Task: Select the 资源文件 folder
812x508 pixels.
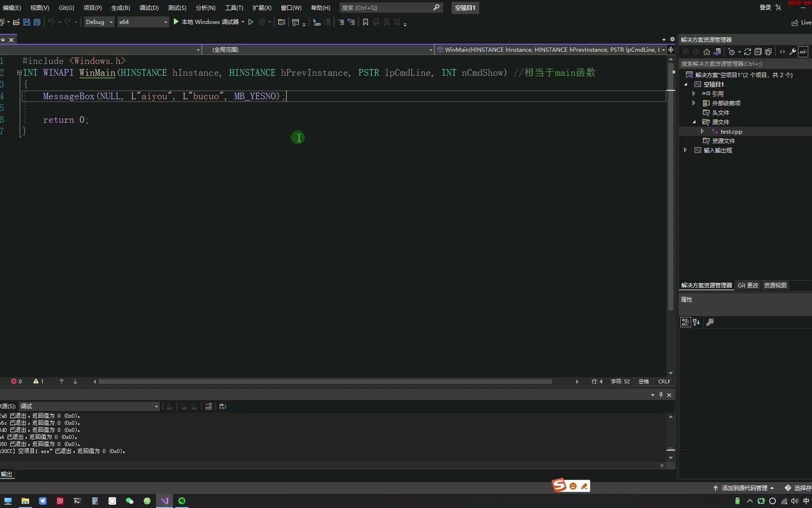Action: tap(723, 141)
